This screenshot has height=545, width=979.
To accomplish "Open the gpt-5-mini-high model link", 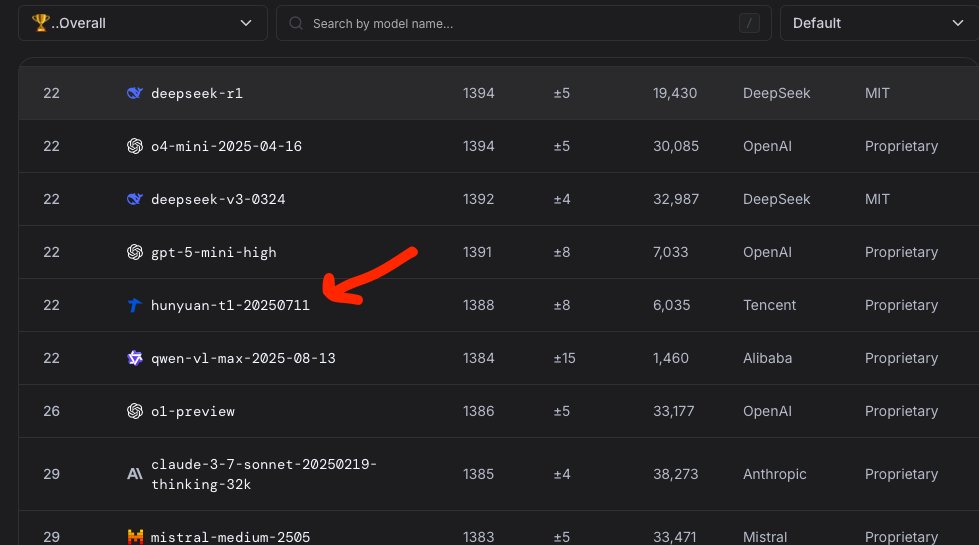I will (x=213, y=252).
